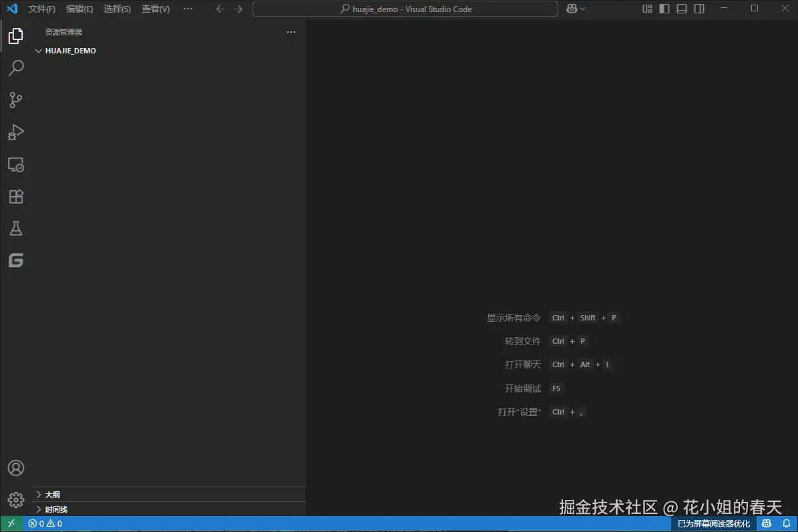This screenshot has height=532, width=798.
Task: Toggle the bottom panel visibility
Action: 680,9
